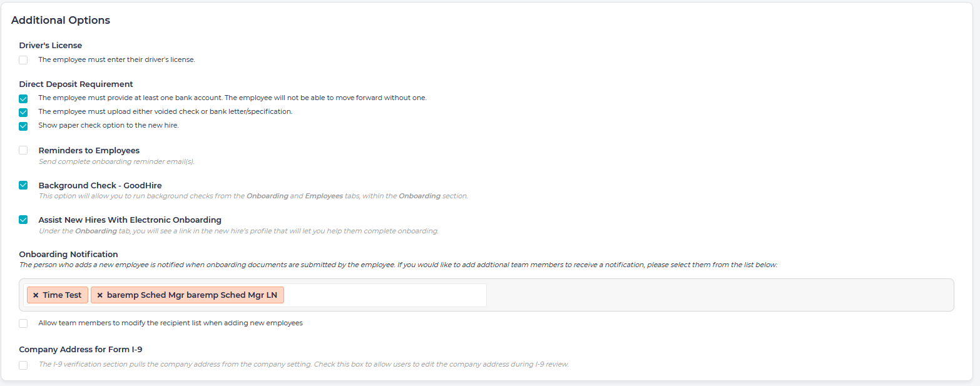Remove baremp Sched Mgr recipient tag
Screen dimensions: 980x386
tap(100, 295)
